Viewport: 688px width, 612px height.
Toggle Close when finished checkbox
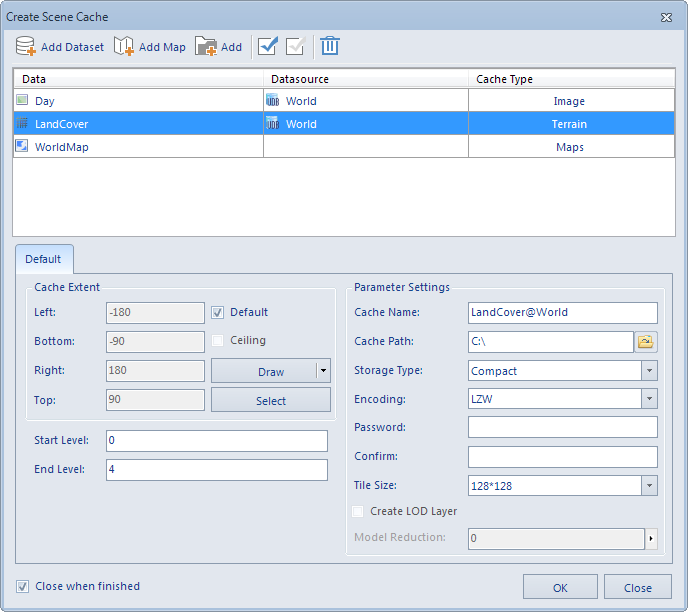point(22,586)
